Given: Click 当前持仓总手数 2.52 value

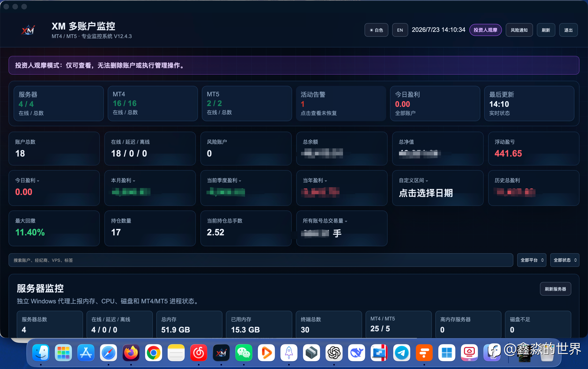Looking at the screenshot, I should pos(215,232).
